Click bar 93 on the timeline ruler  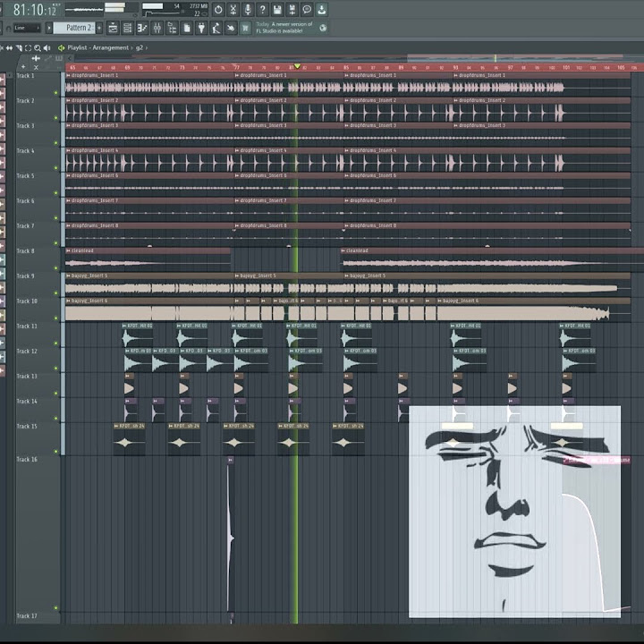(x=455, y=67)
